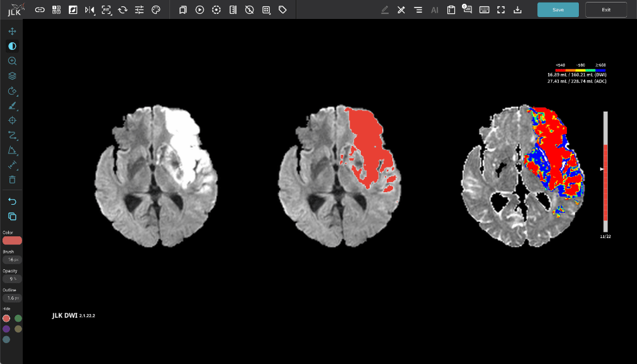Click the download icon

pos(518,9)
